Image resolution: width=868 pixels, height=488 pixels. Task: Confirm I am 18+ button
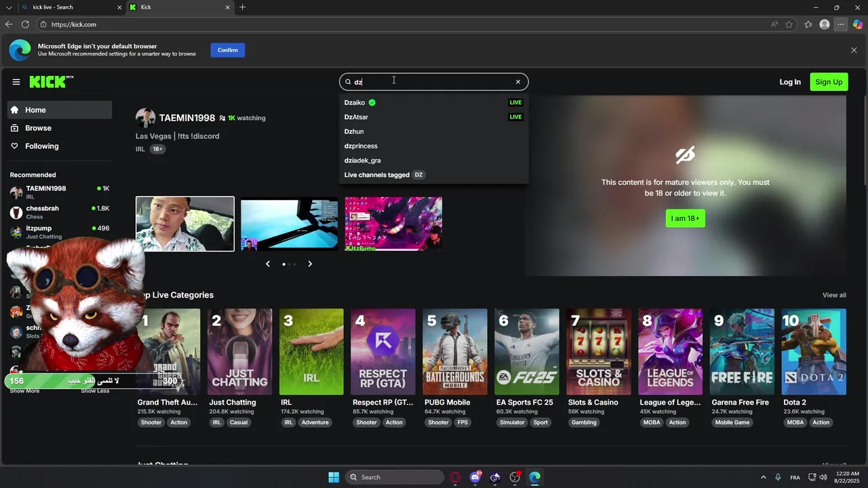pyautogui.click(x=685, y=218)
